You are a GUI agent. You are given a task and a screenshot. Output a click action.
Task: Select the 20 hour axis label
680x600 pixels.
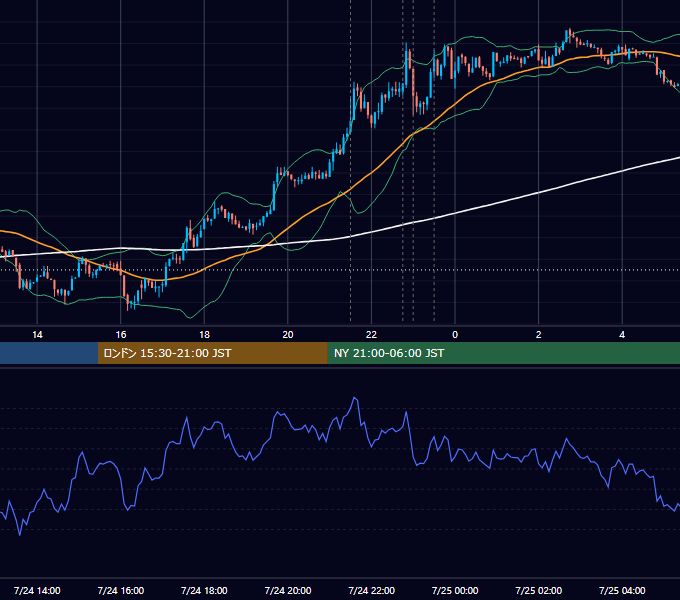(288, 335)
